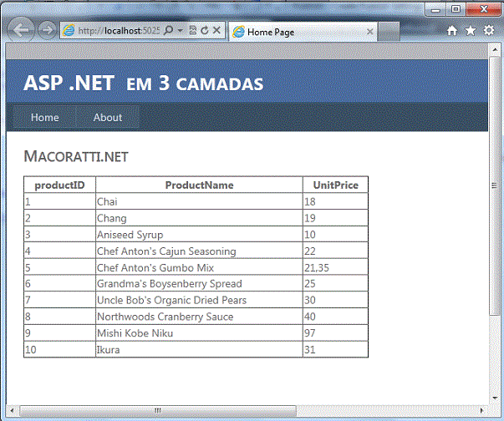The image size is (504, 421).
Task: Click the search magnifier in address bar
Action: 168,31
